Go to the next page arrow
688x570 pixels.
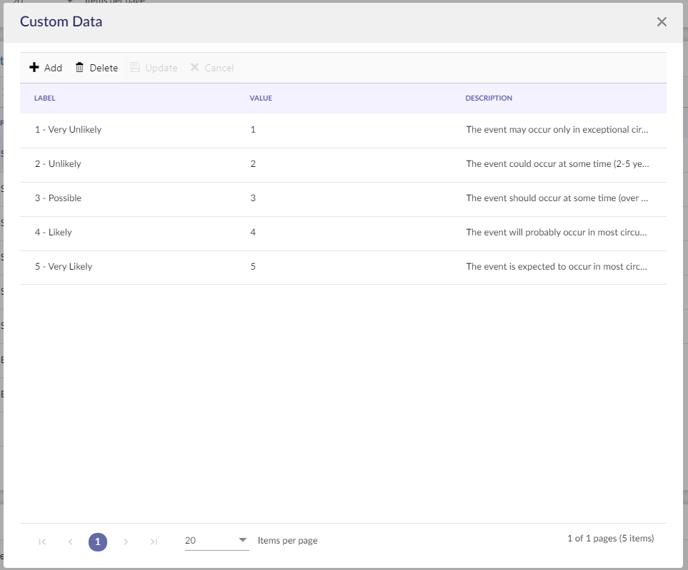pyautogui.click(x=126, y=542)
